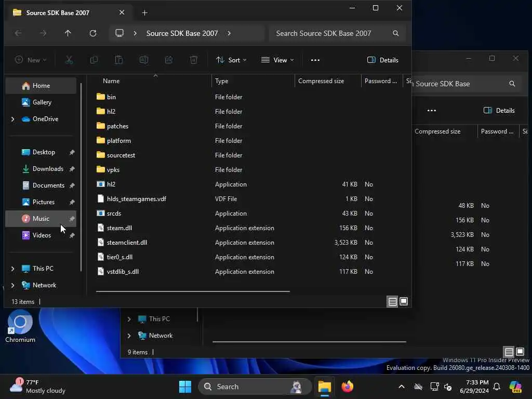Click the search magnifier in front window
The image size is (532, 399).
click(395, 33)
